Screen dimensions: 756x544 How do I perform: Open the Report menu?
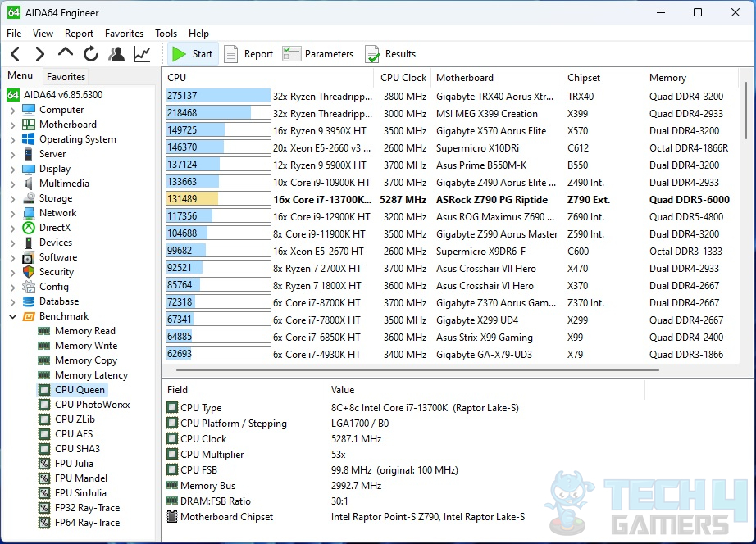pyautogui.click(x=79, y=34)
